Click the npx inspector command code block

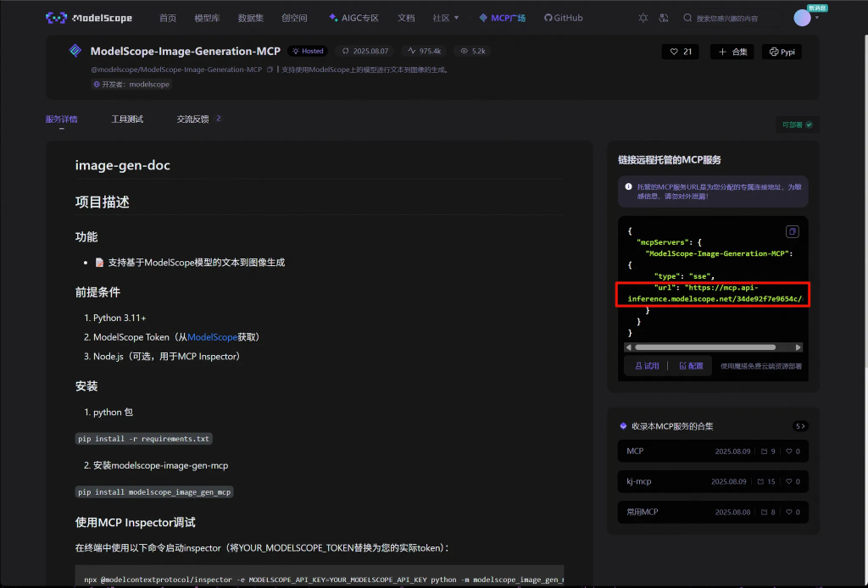point(320,576)
